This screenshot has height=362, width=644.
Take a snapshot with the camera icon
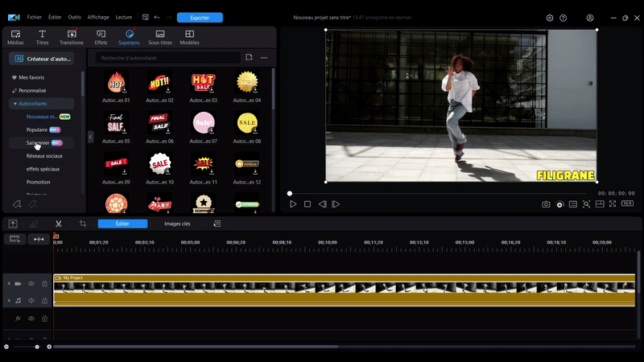[x=546, y=204]
